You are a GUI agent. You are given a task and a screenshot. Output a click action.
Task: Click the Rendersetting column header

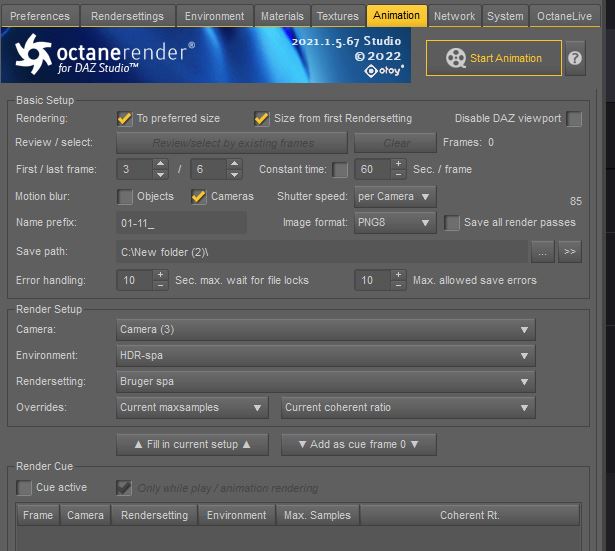[155, 515]
